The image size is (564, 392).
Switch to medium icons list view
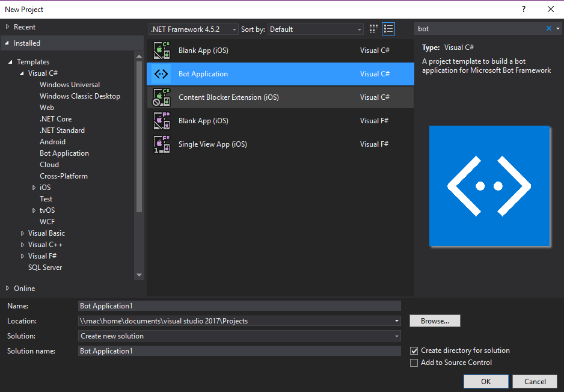pyautogui.click(x=388, y=29)
